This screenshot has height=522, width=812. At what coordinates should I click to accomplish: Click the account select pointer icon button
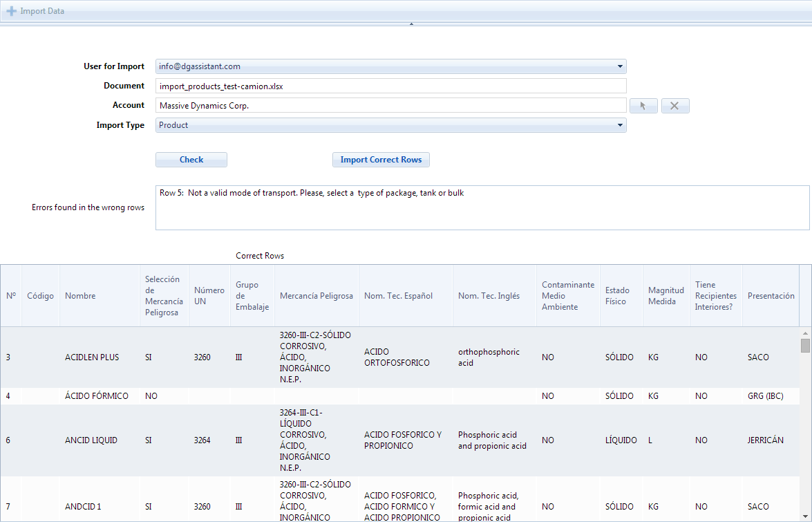(643, 106)
